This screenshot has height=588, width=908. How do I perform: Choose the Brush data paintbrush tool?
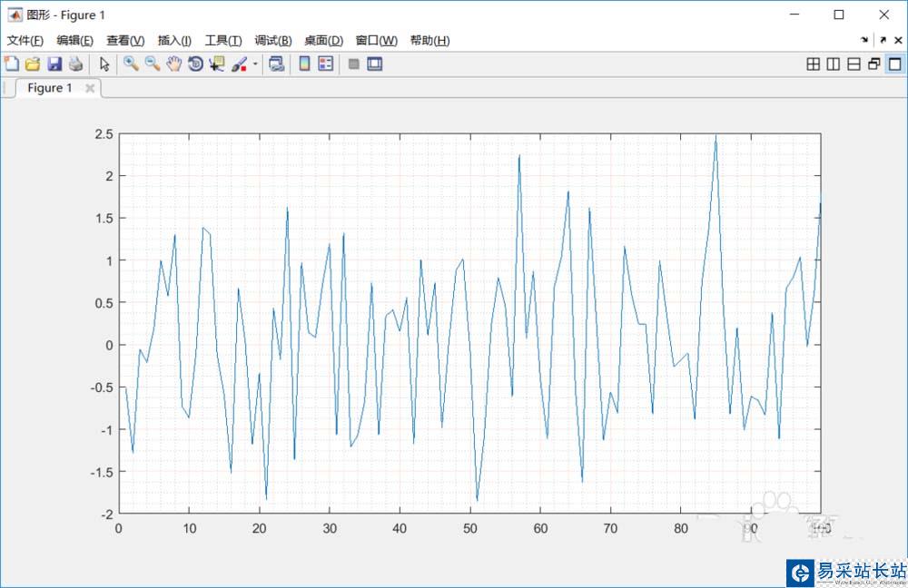239,64
